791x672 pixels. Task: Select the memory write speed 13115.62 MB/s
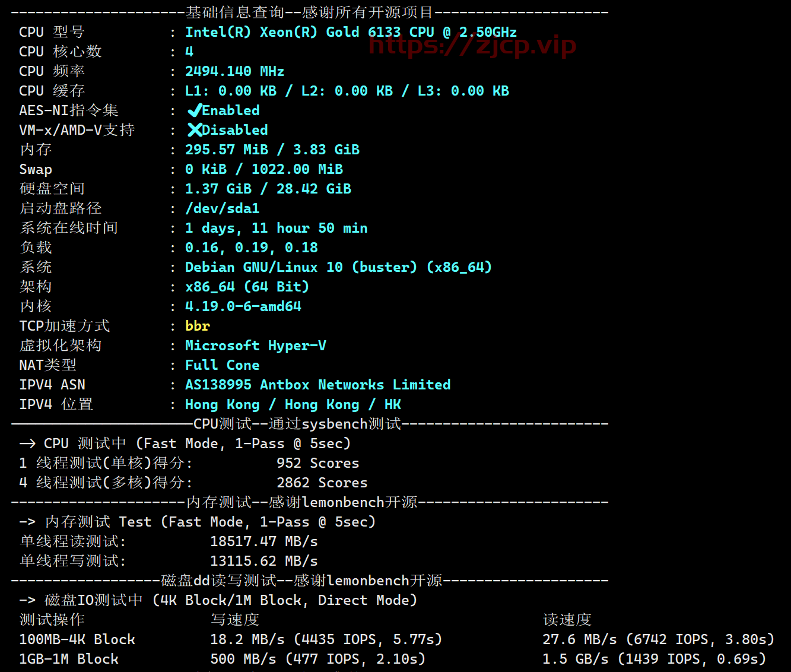pyautogui.click(x=264, y=561)
